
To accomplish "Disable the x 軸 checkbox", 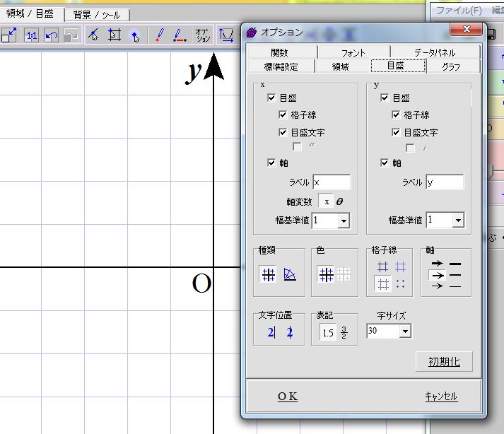I will [x=272, y=163].
